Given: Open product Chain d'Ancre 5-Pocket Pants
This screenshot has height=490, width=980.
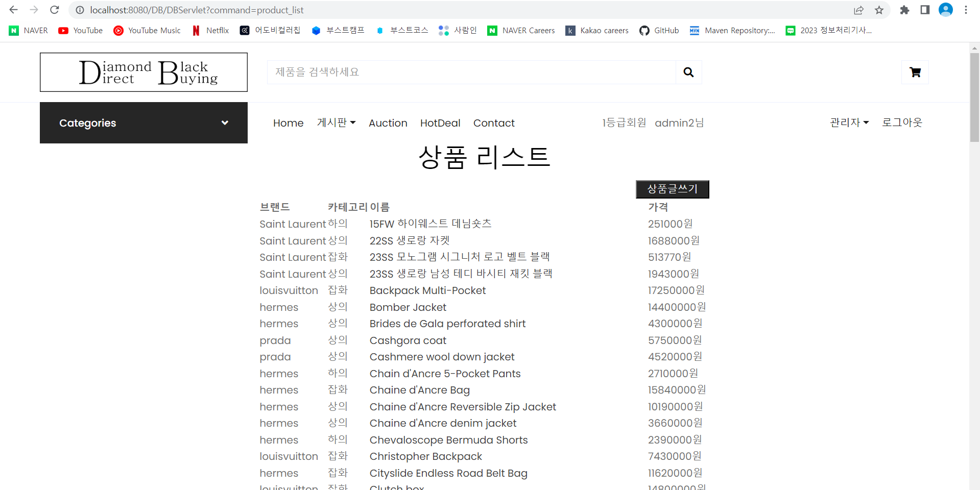Looking at the screenshot, I should (445, 374).
